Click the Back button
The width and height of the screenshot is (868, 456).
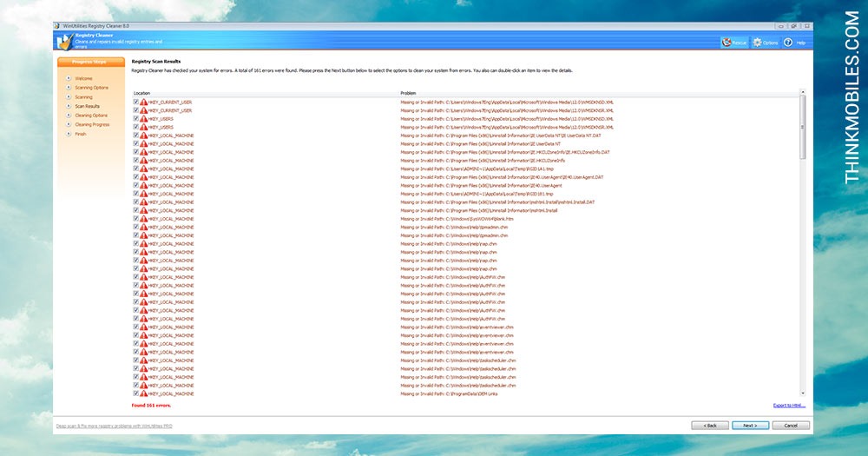pos(710,426)
